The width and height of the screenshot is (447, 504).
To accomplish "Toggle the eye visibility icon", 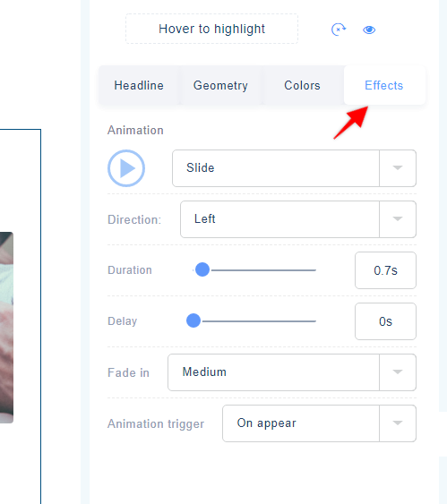I will (369, 30).
